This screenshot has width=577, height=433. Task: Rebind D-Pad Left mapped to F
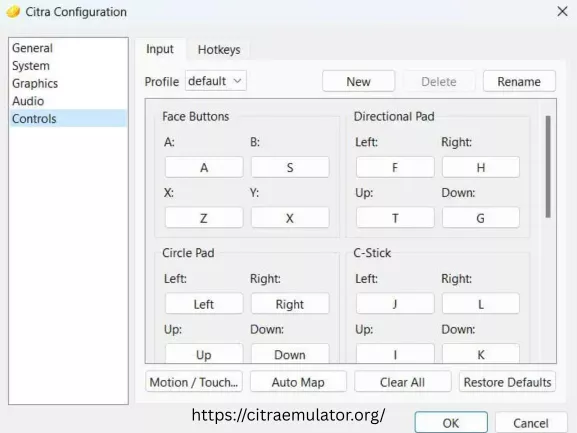tap(395, 168)
